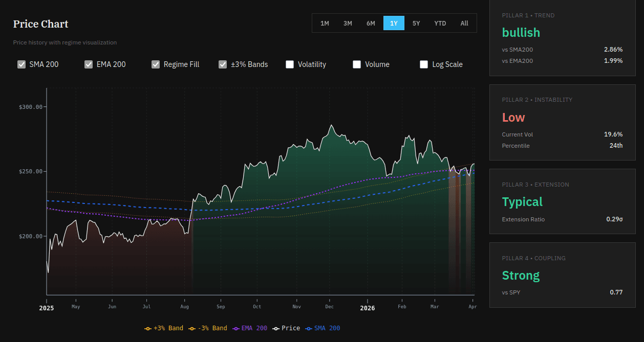Select the 5Y range button
The height and width of the screenshot is (342, 644).
[x=416, y=23]
